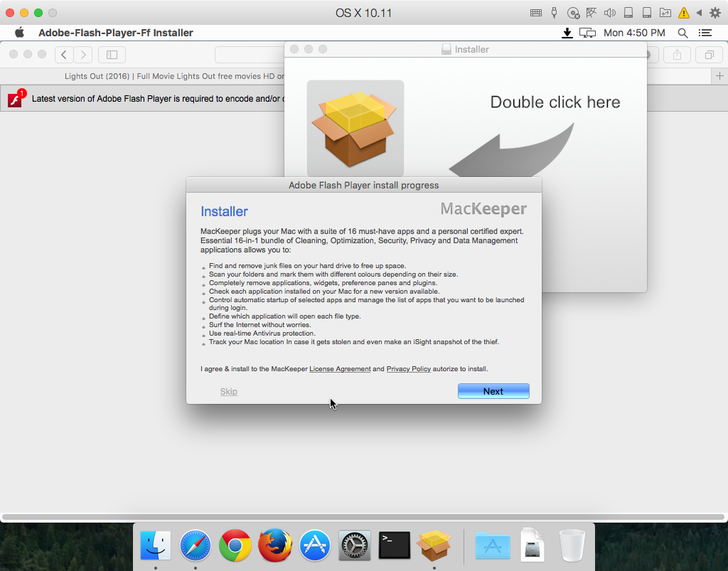Open App Store from the Dock
The width and height of the screenshot is (728, 571).
(x=315, y=545)
